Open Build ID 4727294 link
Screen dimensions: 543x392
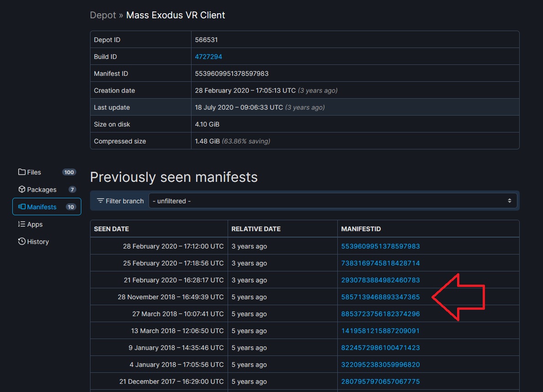(x=208, y=57)
